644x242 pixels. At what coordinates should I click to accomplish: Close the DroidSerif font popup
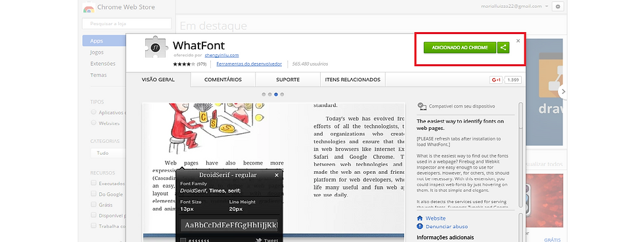click(277, 175)
